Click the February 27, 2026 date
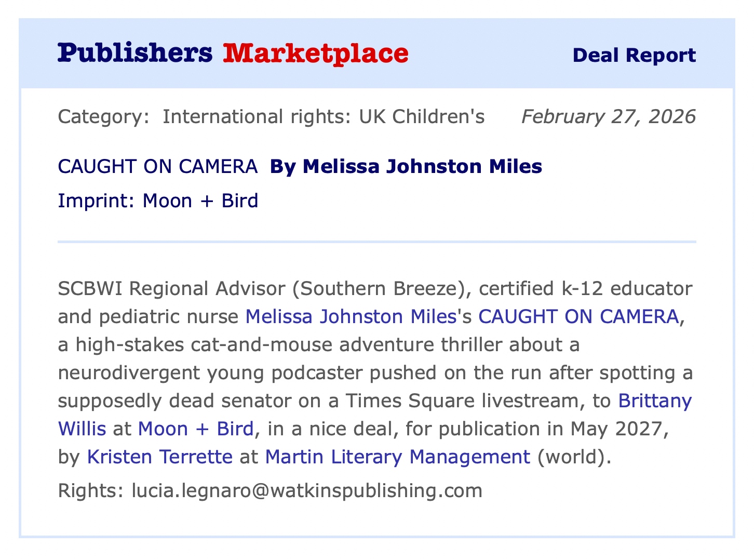Screen dimensions: 754x560 [x=608, y=116]
